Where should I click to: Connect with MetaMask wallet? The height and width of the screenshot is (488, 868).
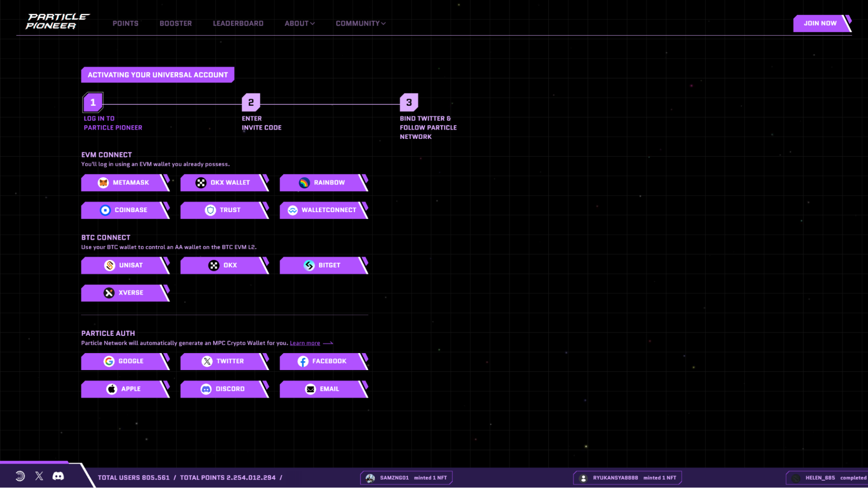click(125, 183)
